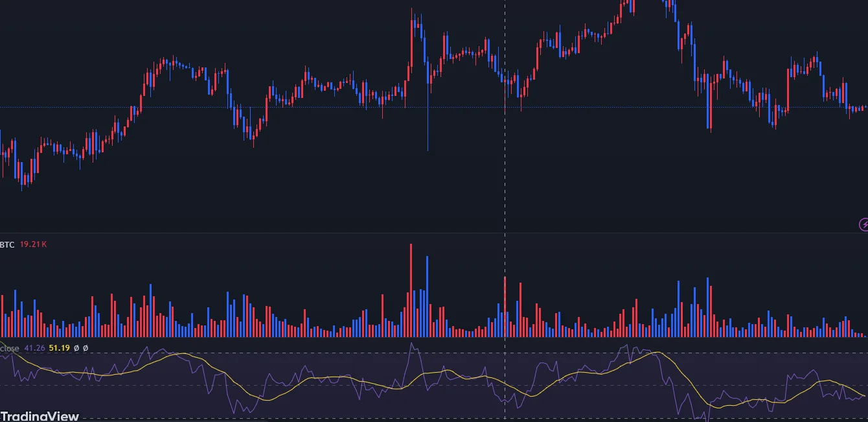The image size is (868, 422).
Task: Click the first ∅ symbol in the RSI legend
Action: coord(76,348)
